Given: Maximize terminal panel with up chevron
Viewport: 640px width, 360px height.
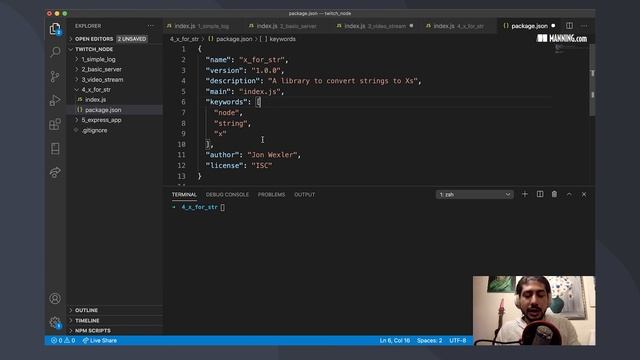Looking at the screenshot, I should [x=569, y=194].
